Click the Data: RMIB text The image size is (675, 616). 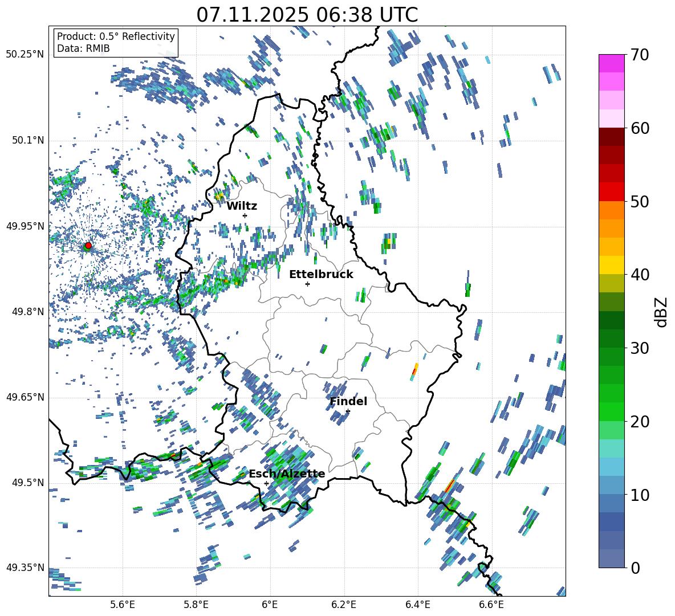(x=83, y=48)
